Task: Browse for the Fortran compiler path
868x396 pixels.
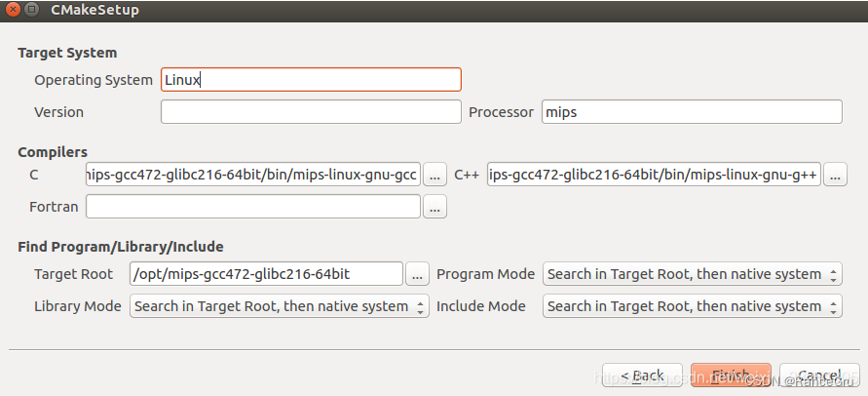Action: point(434,208)
